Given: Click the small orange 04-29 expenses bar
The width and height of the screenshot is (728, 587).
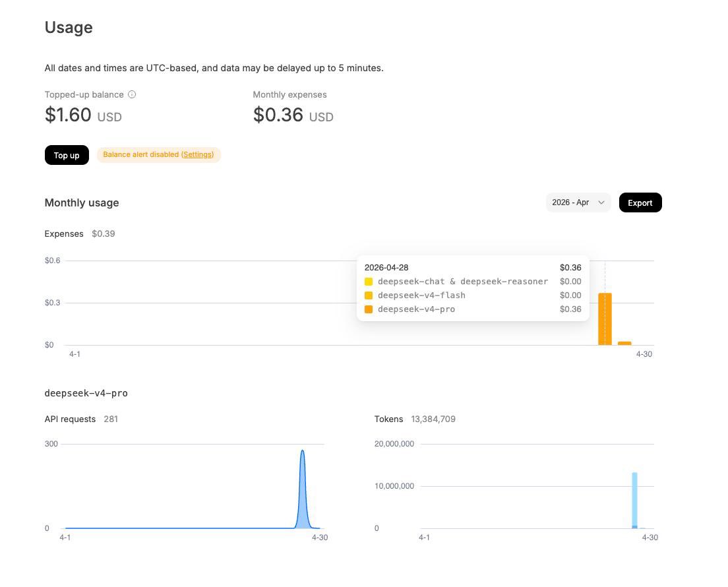Looking at the screenshot, I should click(x=624, y=343).
